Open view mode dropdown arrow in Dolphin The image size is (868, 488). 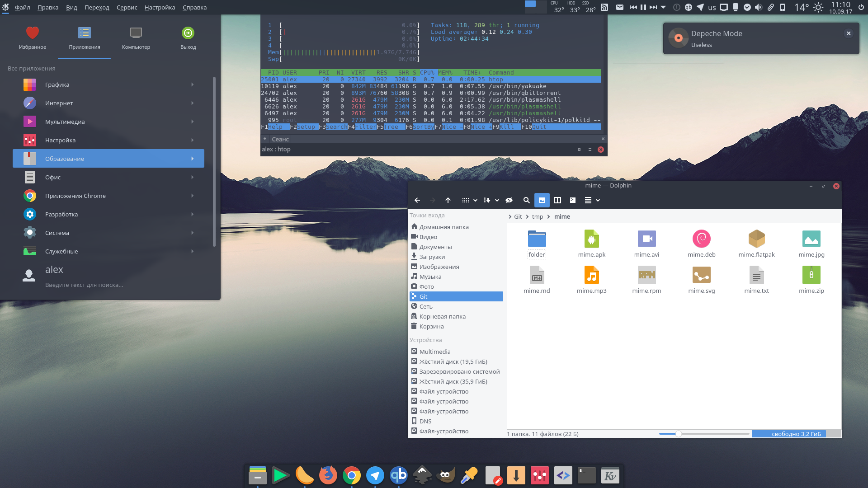[475, 200]
